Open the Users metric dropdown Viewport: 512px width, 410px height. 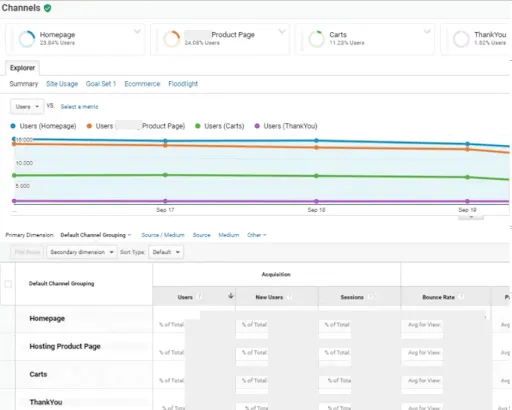coord(27,107)
